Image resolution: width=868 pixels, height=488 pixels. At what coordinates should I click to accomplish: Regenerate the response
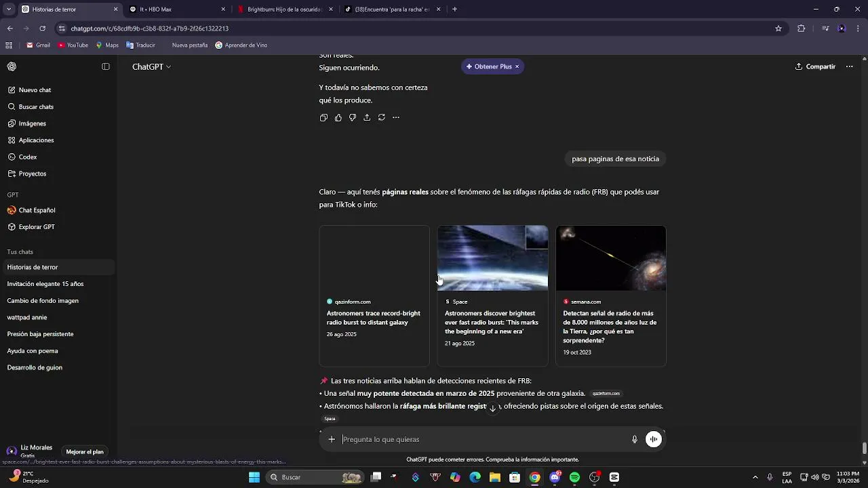pyautogui.click(x=382, y=117)
